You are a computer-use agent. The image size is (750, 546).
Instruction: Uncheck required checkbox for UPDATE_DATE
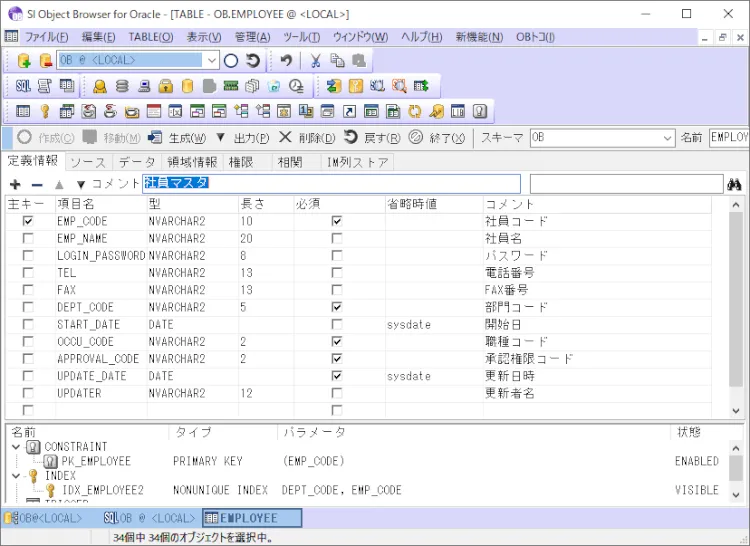coord(337,376)
